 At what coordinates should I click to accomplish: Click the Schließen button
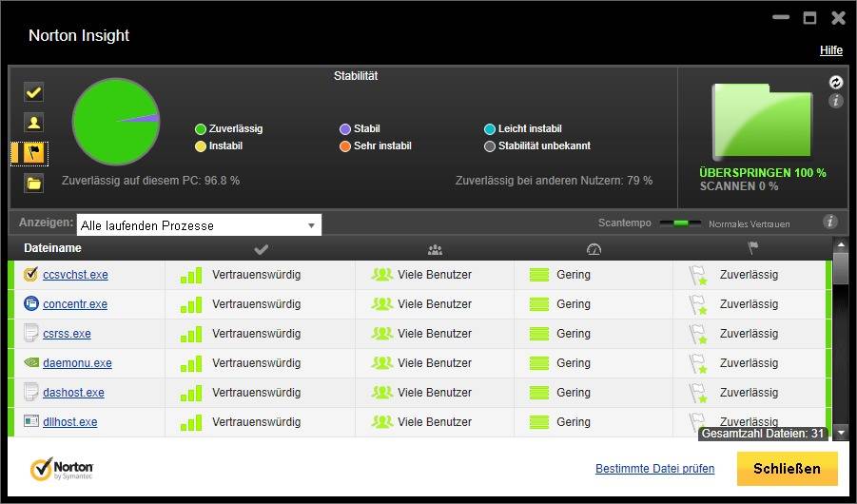click(787, 469)
